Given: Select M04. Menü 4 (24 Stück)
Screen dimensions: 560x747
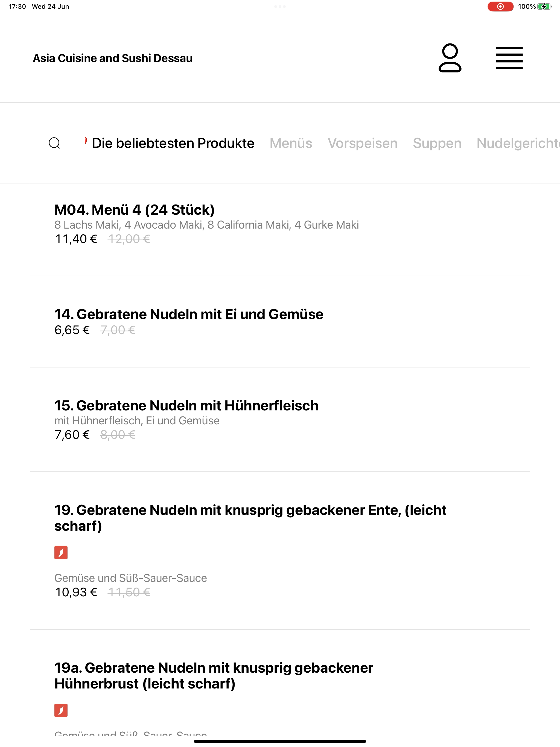Looking at the screenshot, I should tap(280, 230).
